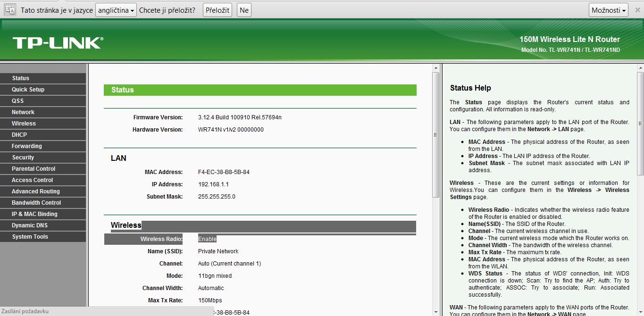Image resolution: width=644 pixels, height=316 pixels.
Task: Click the LAN MAC address F4-EC-38-B8-5B-84
Action: [x=224, y=172]
